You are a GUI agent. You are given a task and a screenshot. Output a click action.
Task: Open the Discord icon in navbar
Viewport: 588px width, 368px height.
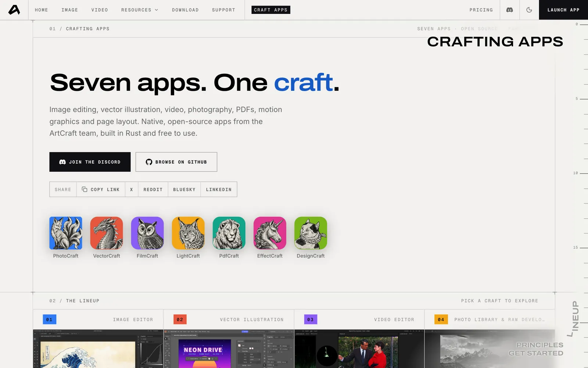[509, 10]
